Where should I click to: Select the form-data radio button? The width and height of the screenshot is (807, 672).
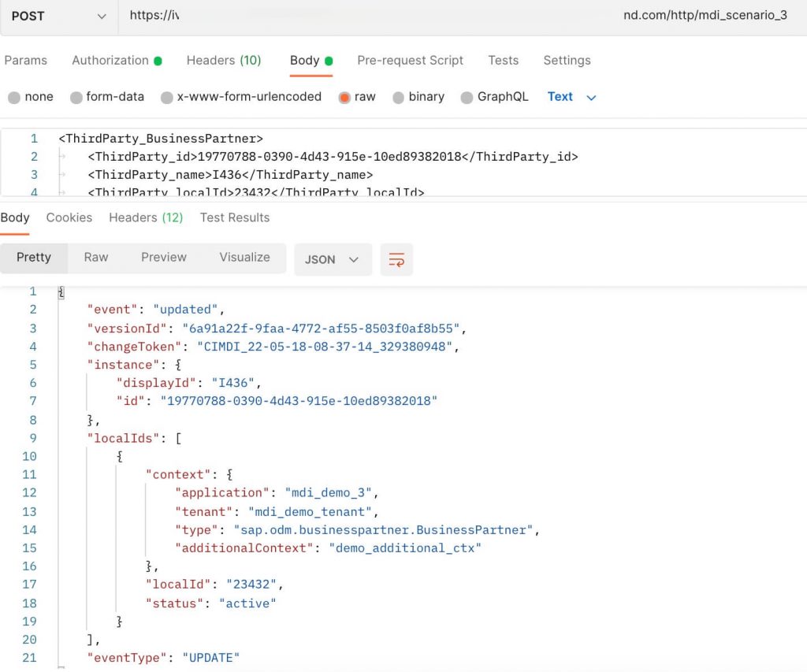[76, 97]
